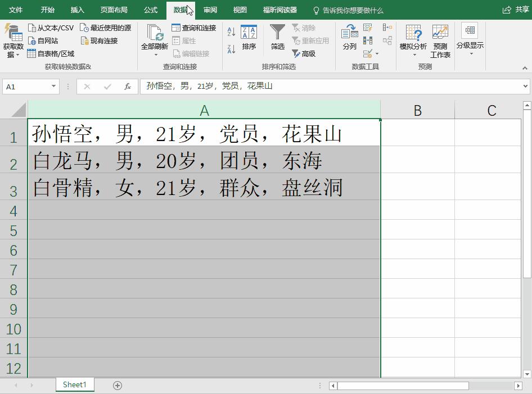532x394 pixels.
Task: Click the 共享 (Share) button
Action: click(x=516, y=10)
